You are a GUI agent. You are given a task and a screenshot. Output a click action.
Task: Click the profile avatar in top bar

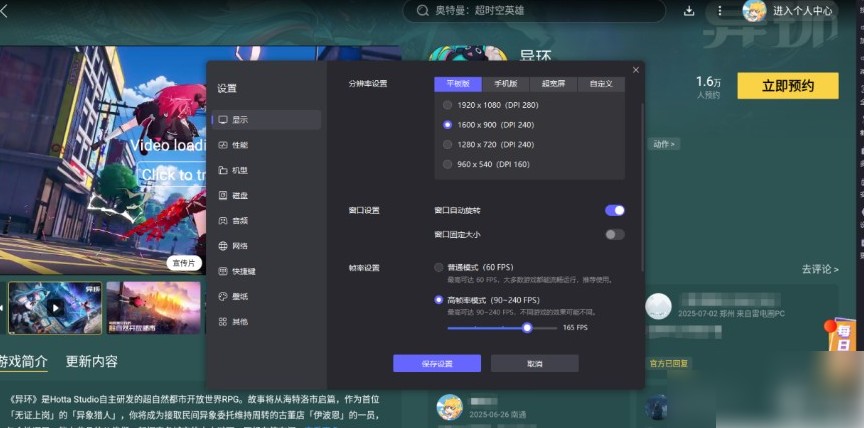point(754,10)
